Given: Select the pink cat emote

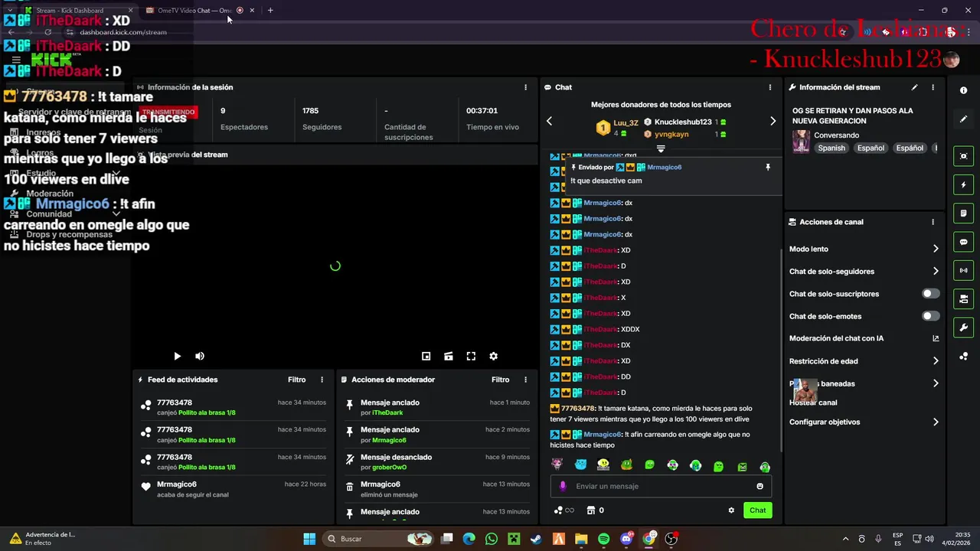Looking at the screenshot, I should [x=557, y=465].
